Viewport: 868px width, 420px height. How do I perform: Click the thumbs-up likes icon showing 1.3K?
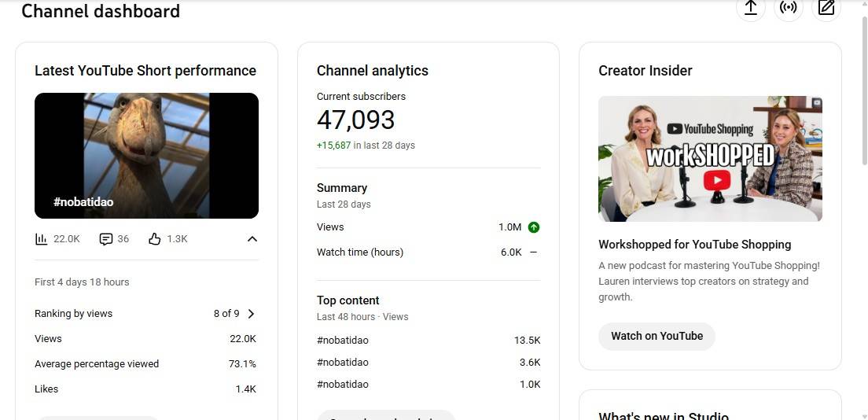click(x=155, y=239)
